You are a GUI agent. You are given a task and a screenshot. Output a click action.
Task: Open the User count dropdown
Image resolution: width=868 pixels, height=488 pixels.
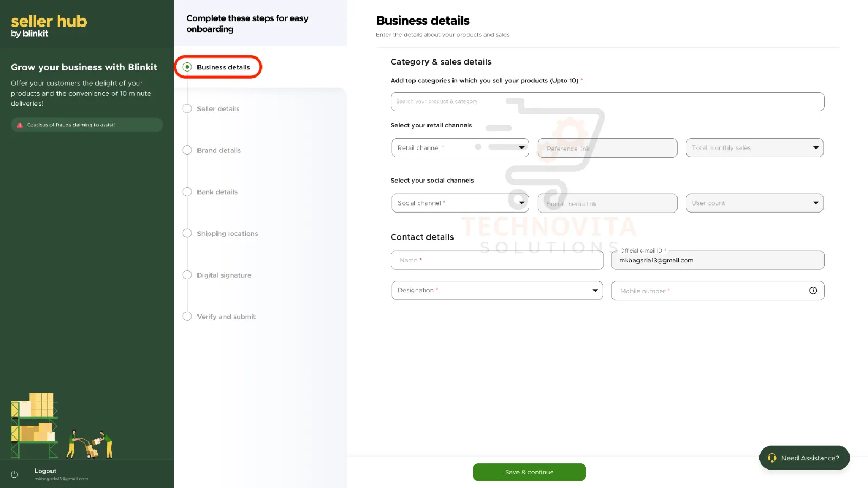[x=815, y=202]
